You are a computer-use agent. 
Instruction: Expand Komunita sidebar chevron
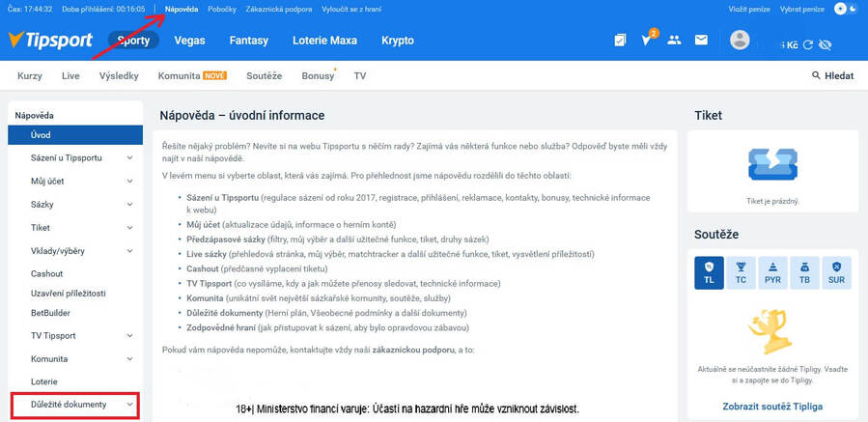129,359
